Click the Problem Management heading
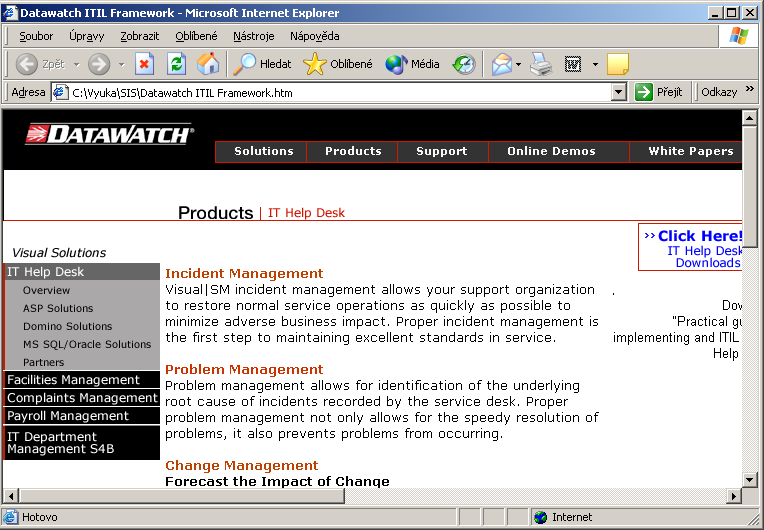The image size is (764, 530). 244,369
